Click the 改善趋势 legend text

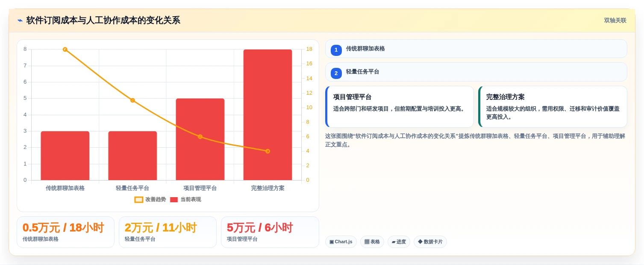pos(156,200)
